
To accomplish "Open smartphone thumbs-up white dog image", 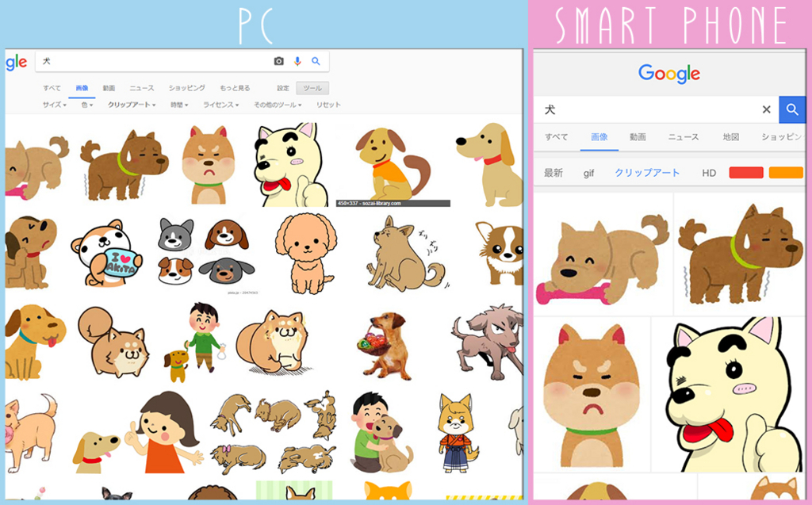I will (x=728, y=394).
